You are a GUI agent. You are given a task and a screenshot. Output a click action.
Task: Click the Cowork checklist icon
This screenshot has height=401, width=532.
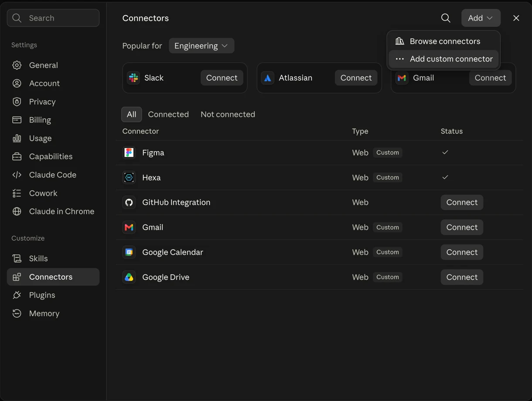[17, 193]
